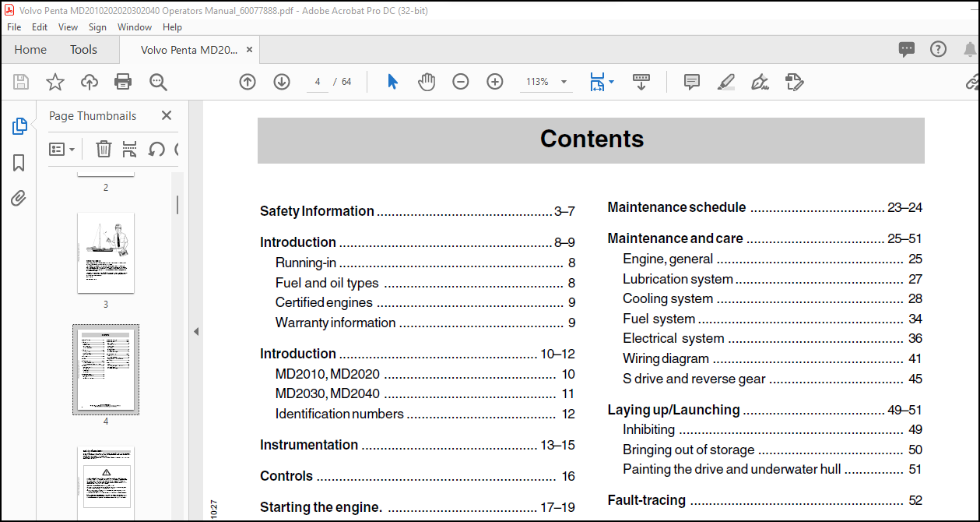Click Bringing out of storage entry
The height and width of the screenshot is (522, 980).
pyautogui.click(x=773, y=450)
